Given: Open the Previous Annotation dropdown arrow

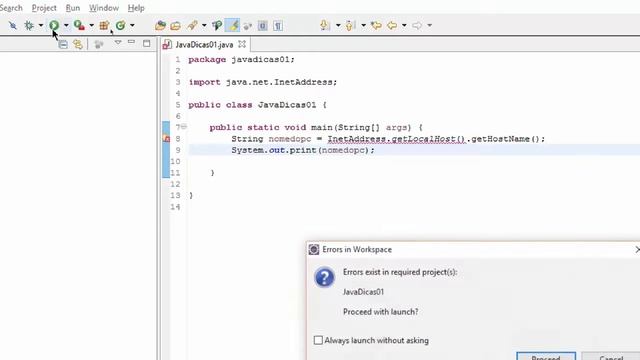Looking at the screenshot, I should (363, 25).
